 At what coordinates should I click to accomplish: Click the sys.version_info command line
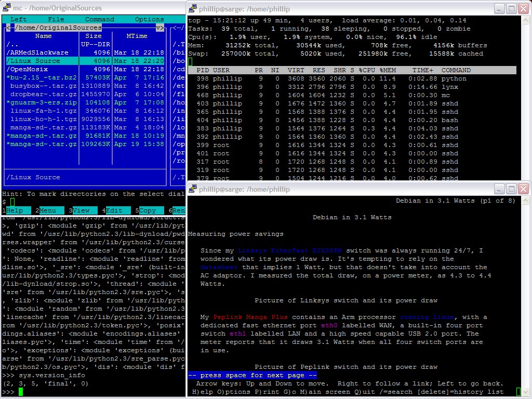point(44,375)
